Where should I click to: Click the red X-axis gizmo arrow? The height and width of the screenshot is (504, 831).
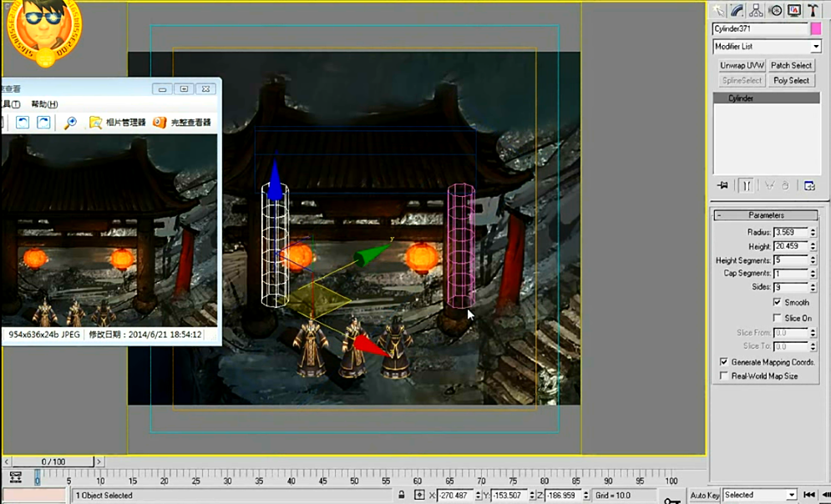click(x=371, y=346)
